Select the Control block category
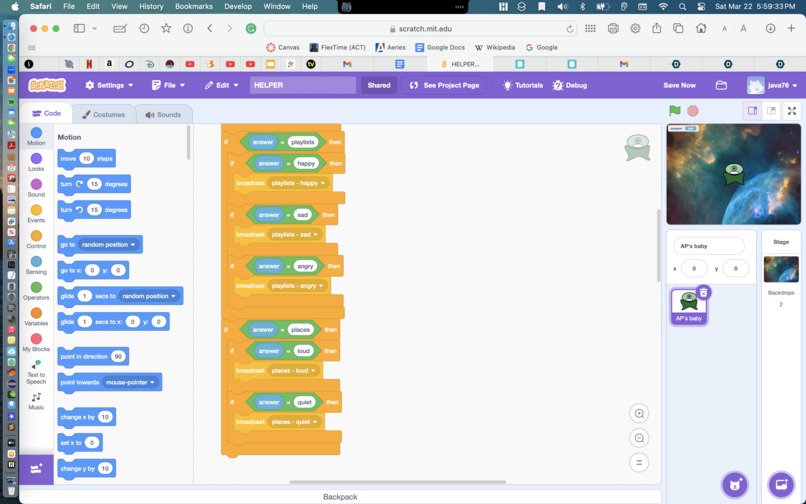This screenshot has height=504, width=806. click(36, 239)
